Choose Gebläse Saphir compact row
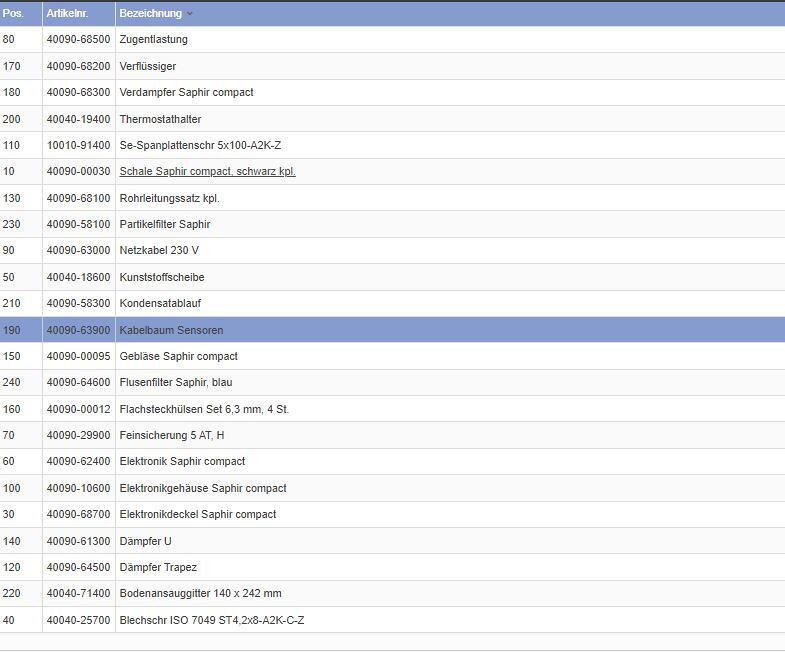Screen dimensions: 785x652 tap(178, 356)
